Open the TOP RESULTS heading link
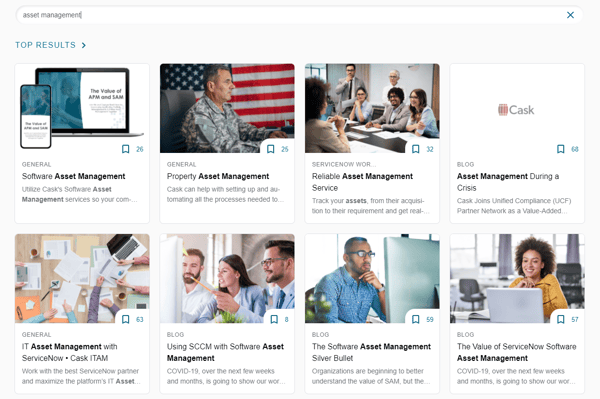 (x=46, y=45)
